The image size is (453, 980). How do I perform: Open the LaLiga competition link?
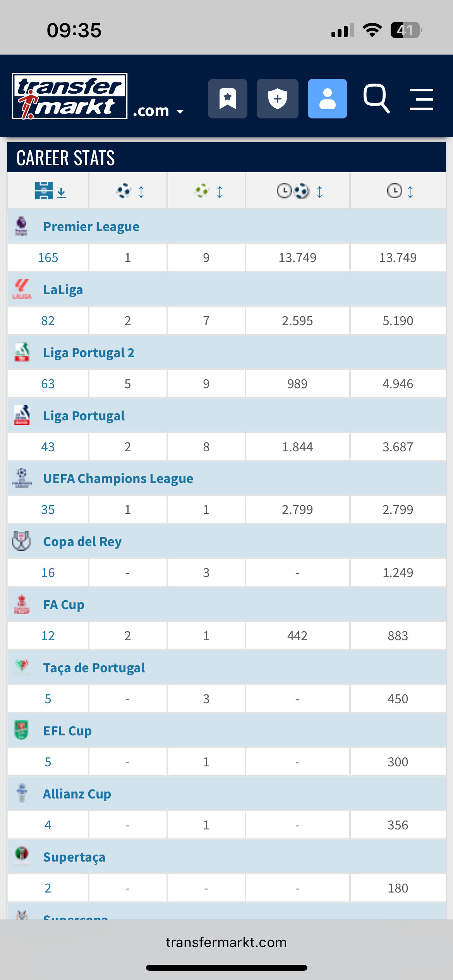pos(63,290)
